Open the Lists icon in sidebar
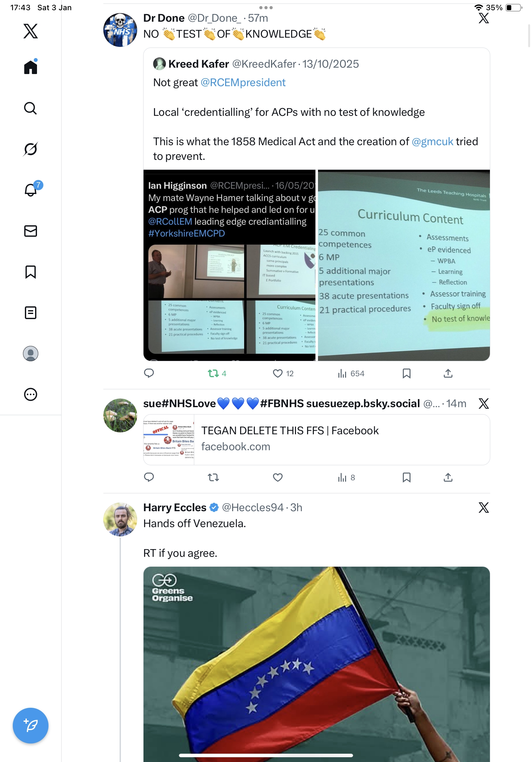 coord(31,313)
